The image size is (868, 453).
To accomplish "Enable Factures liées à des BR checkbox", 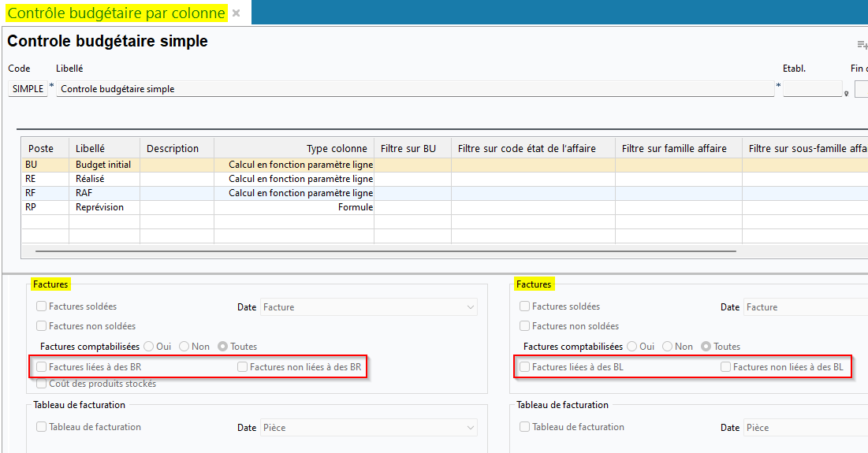I will (x=41, y=367).
